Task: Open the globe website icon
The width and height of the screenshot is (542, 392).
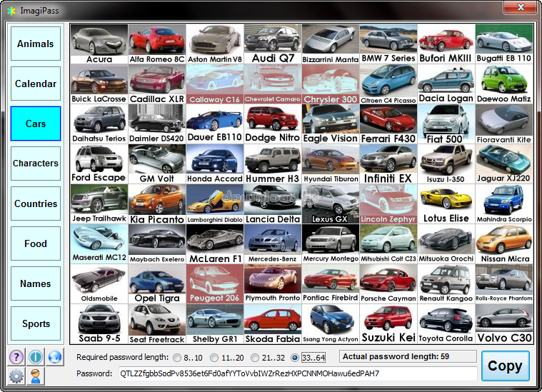Action: point(55,356)
